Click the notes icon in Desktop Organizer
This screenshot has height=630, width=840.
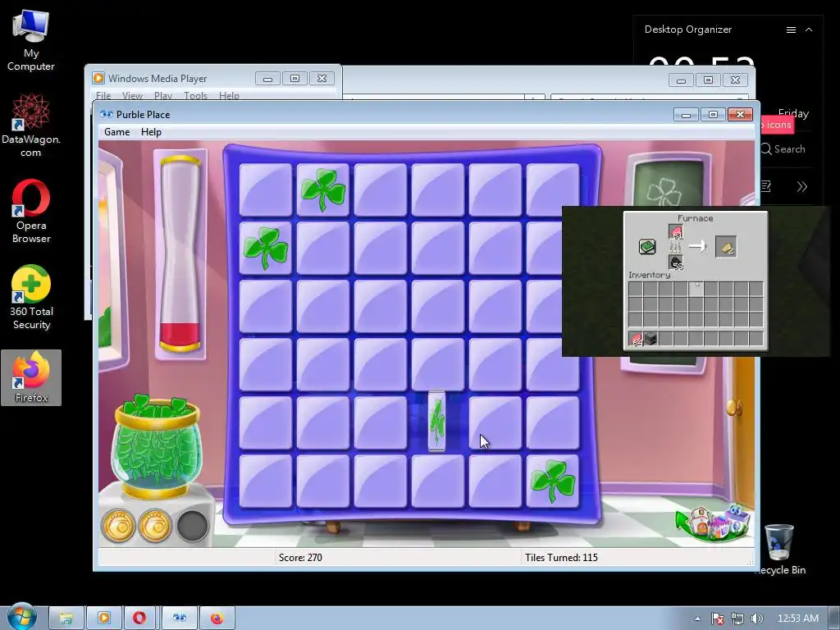766,186
